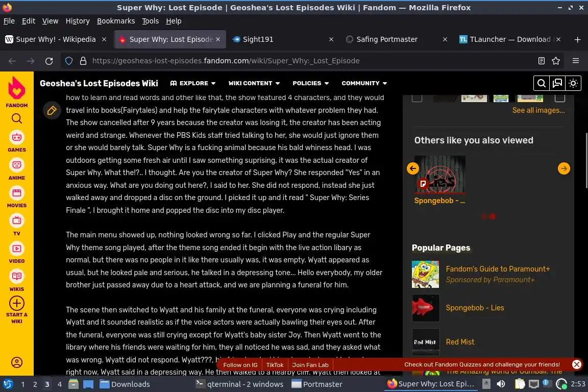Expand the Policies dropdown
588x392 pixels.
(x=310, y=83)
